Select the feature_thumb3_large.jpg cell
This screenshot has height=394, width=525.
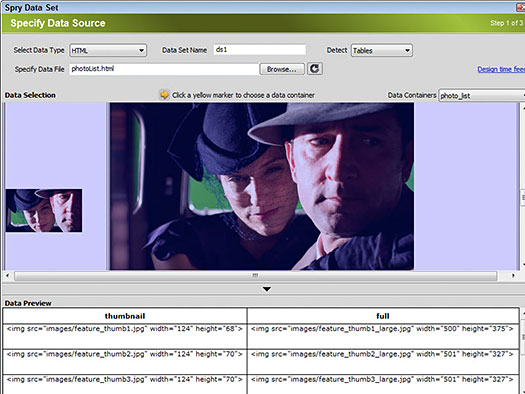coord(383,384)
